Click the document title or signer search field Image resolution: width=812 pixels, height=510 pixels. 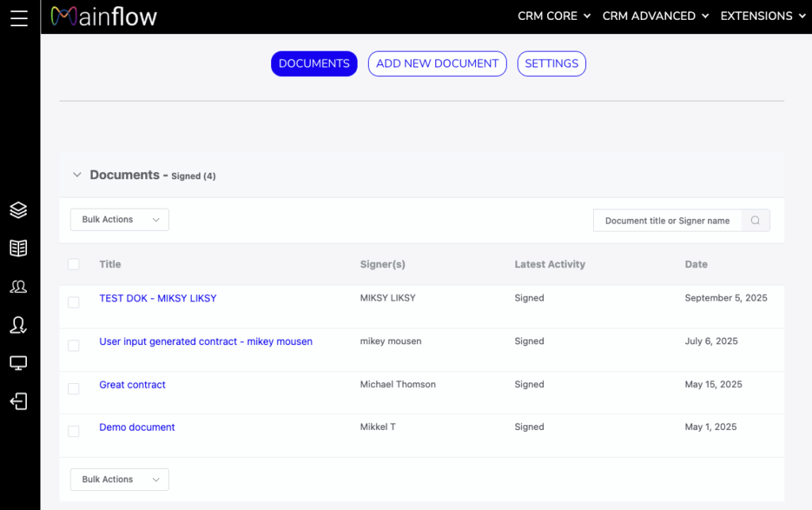coord(667,220)
